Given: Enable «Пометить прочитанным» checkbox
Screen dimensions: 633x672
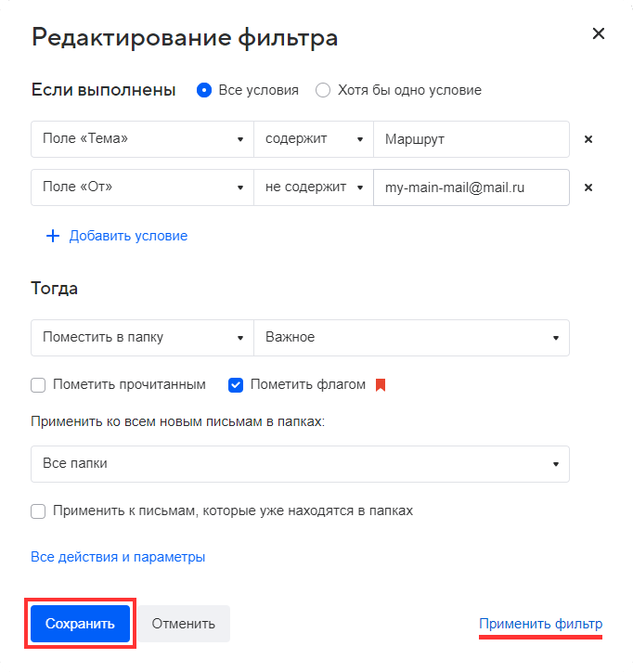Looking at the screenshot, I should (38, 384).
